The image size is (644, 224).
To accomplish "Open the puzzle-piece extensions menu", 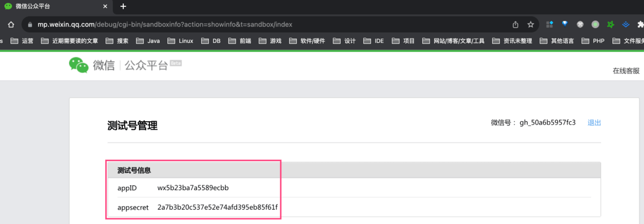I will (x=640, y=24).
